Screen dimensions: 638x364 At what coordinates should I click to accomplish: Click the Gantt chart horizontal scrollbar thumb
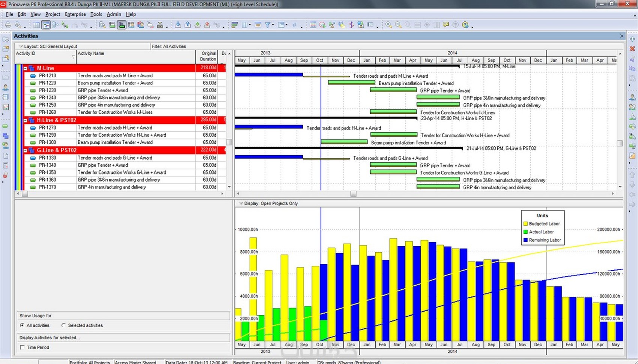[353, 194]
